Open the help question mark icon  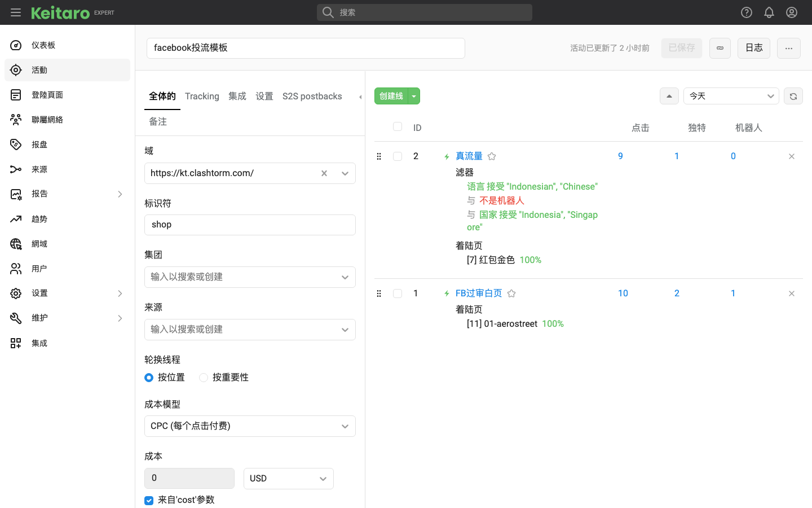(747, 12)
